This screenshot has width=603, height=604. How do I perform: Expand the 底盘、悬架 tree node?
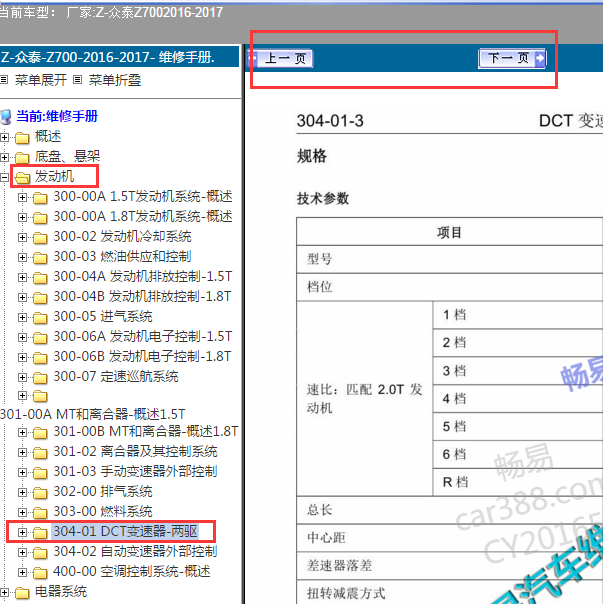click(4, 157)
